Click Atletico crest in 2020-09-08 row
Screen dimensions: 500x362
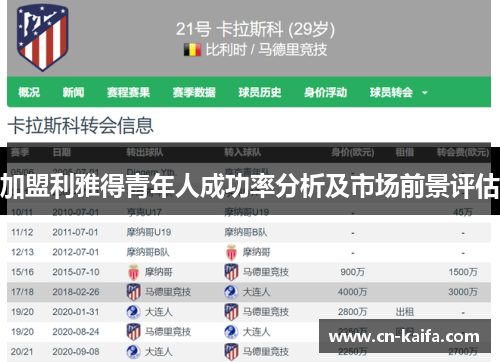(x=231, y=352)
